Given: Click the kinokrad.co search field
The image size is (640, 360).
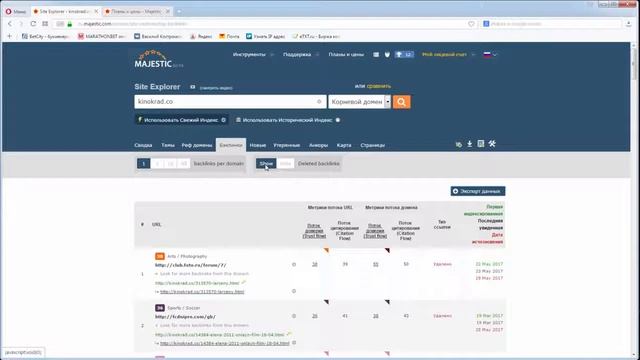Looking at the screenshot, I should (230, 102).
